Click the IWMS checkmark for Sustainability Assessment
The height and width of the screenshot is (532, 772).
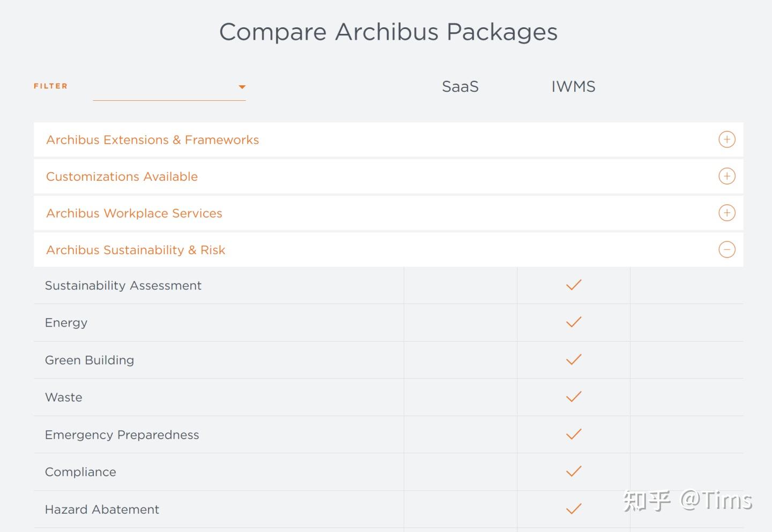pos(573,285)
